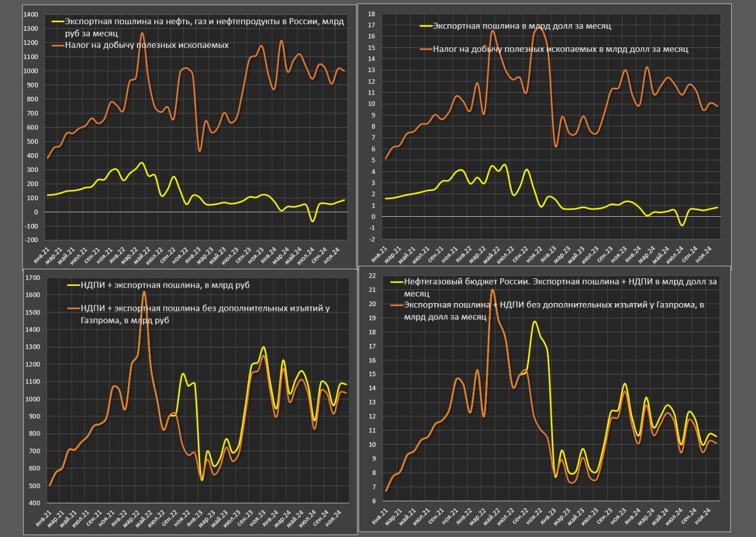
Task: Click the '1400' y-axis label in top-left chart
Action: coord(30,14)
